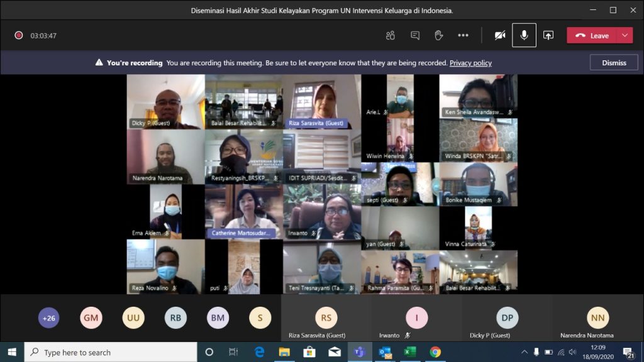Open the Privacy policy link
The width and height of the screenshot is (644, 362).
click(470, 63)
